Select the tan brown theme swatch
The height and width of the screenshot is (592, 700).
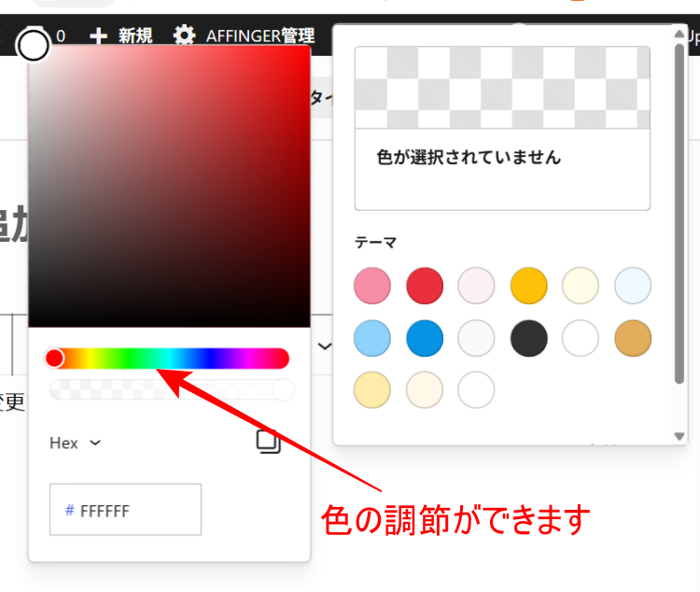[x=633, y=338]
